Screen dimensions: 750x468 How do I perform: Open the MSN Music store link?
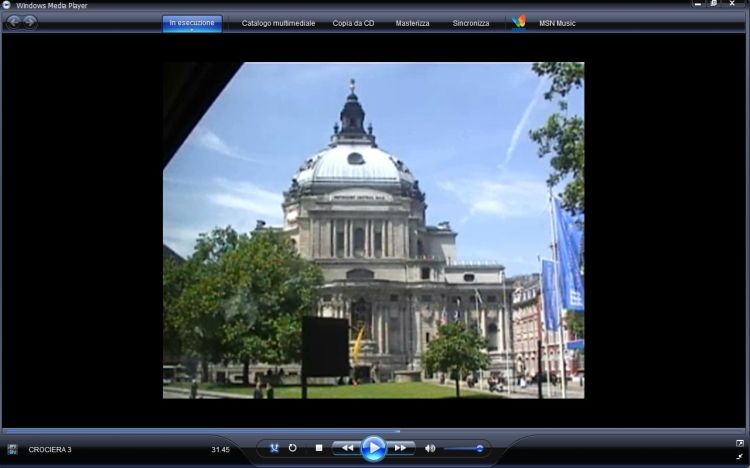(558, 23)
